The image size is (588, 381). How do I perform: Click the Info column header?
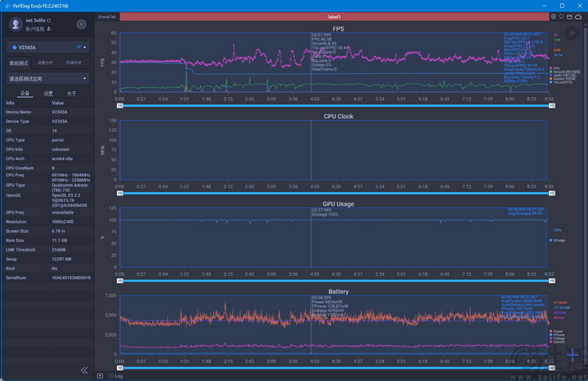coord(10,103)
